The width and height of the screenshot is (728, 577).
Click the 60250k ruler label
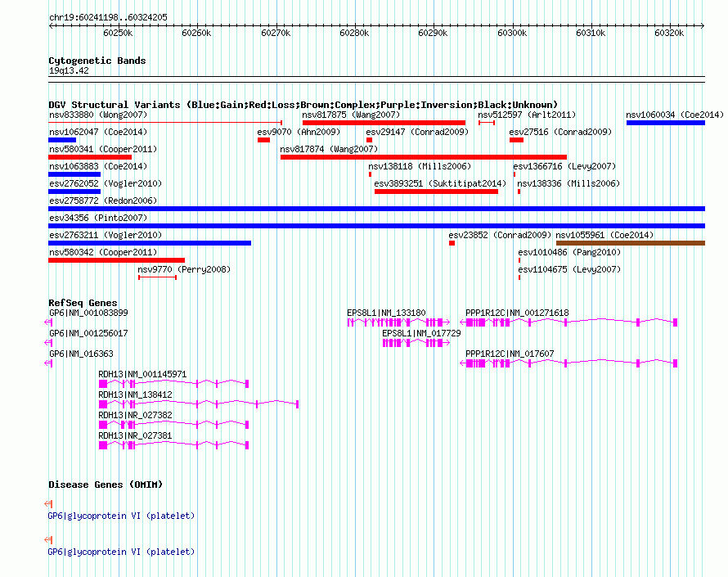pos(118,33)
